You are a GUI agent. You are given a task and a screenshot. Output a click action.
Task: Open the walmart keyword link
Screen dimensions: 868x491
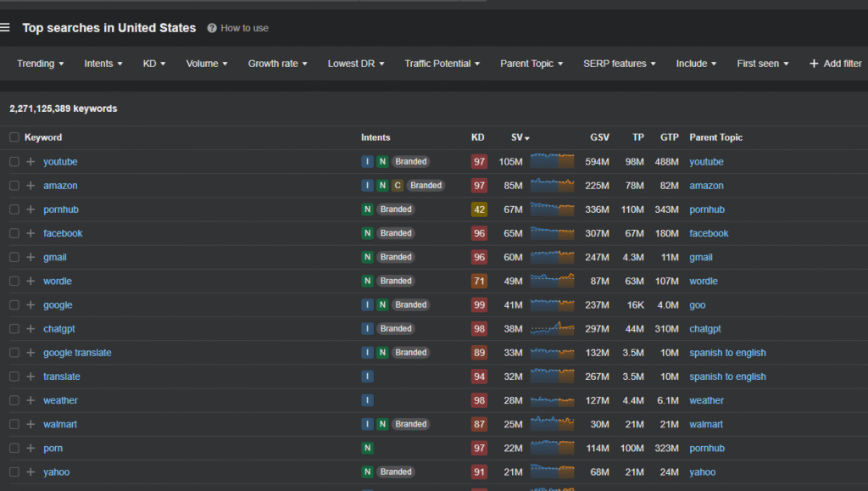click(60, 424)
